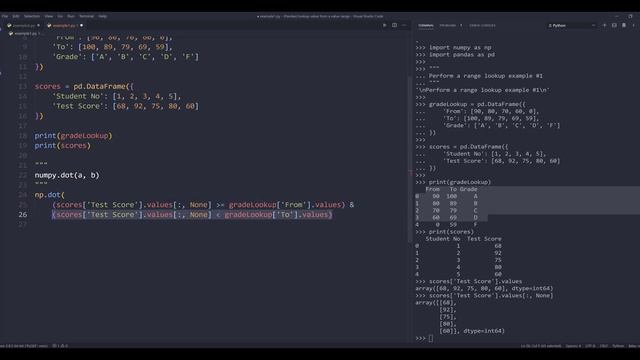Click 'print(scores)' on line 19

(x=62, y=146)
